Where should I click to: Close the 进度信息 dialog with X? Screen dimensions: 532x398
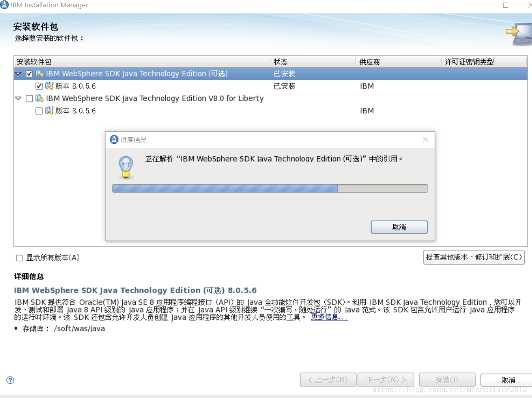[x=426, y=140]
